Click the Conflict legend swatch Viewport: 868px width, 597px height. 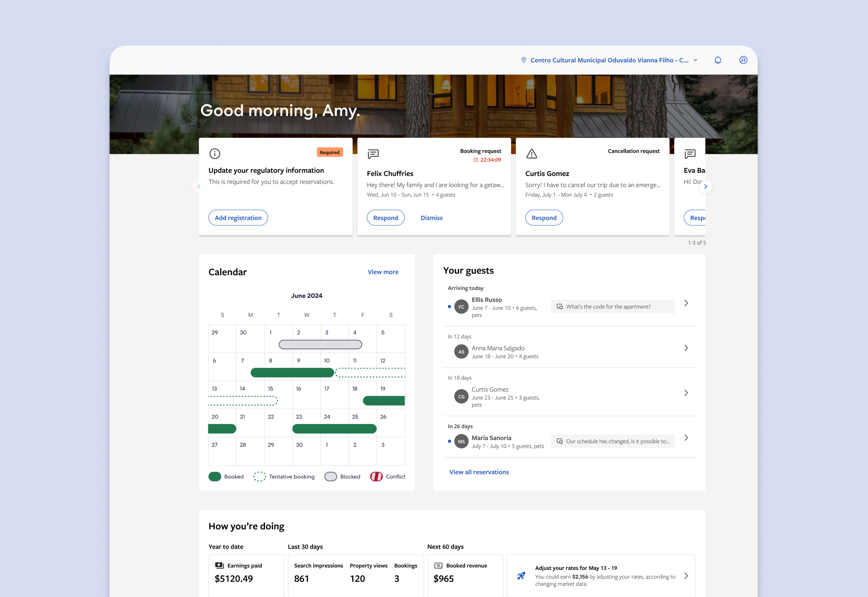click(376, 476)
